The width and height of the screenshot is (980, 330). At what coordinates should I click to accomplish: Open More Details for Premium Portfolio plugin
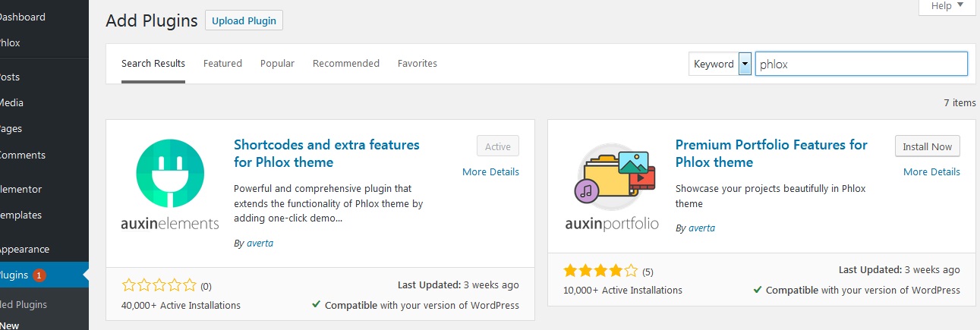(x=931, y=172)
